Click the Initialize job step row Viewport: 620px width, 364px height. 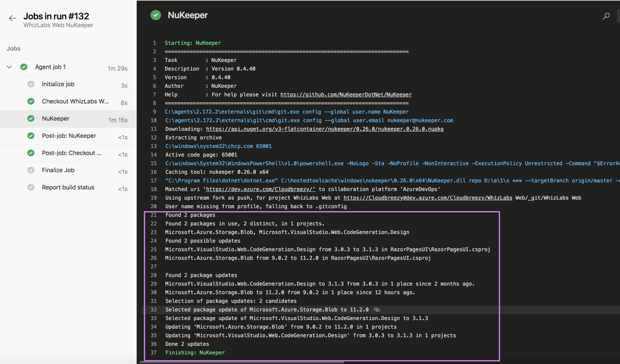coord(68,84)
